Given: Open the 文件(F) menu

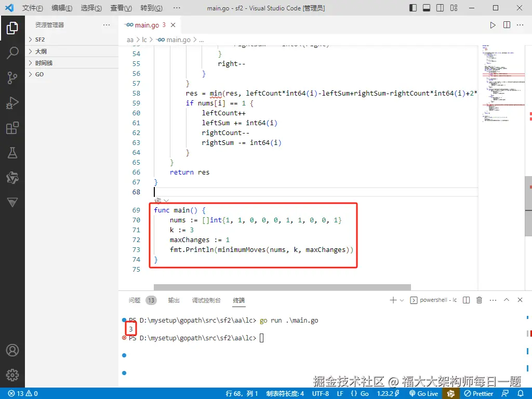Looking at the screenshot, I should pyautogui.click(x=33, y=8).
